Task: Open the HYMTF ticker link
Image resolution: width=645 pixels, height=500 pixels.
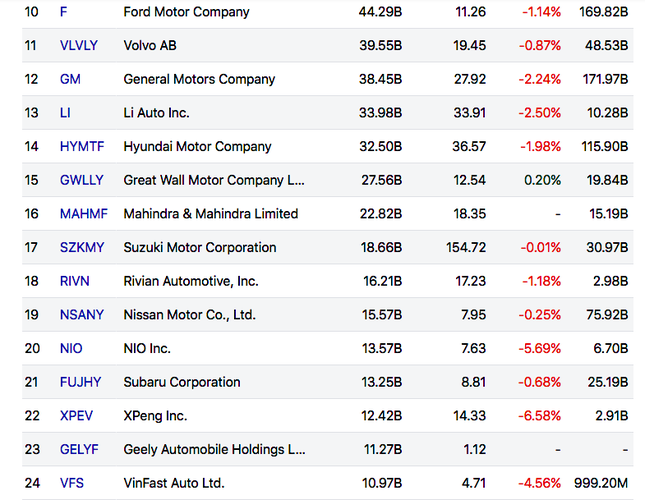Action: [81, 146]
